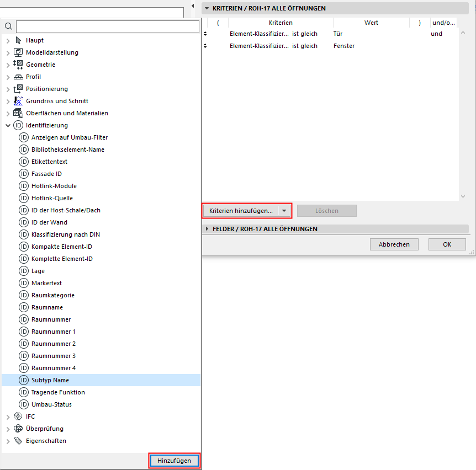
Task: Expand the Modelldarstellung category
Action: 8,53
